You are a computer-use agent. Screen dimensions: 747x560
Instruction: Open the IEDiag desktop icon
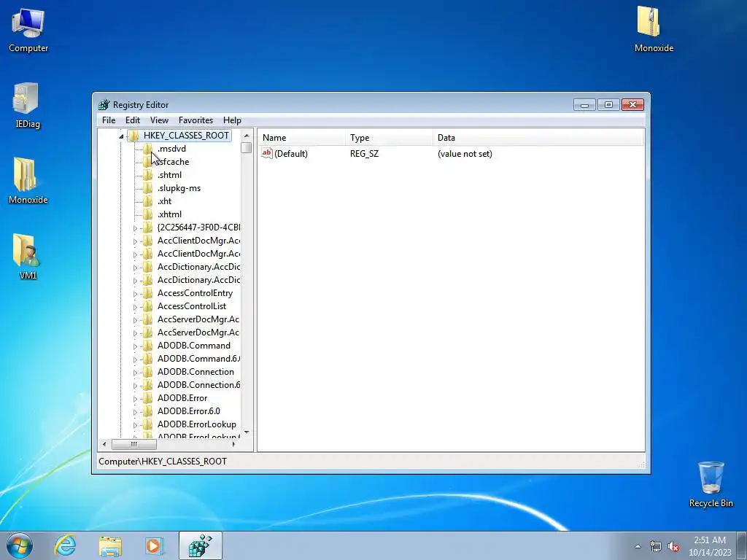click(27, 105)
